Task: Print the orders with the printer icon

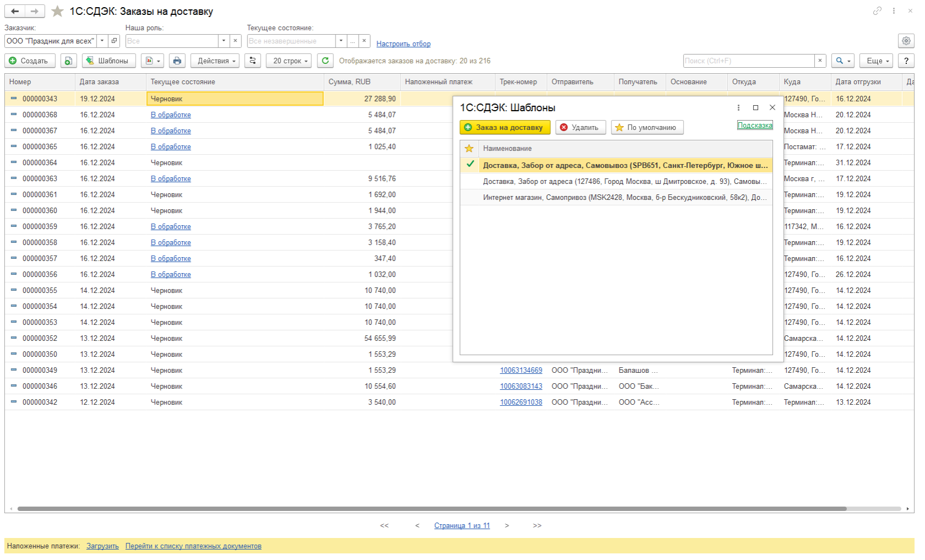Action: (x=177, y=61)
